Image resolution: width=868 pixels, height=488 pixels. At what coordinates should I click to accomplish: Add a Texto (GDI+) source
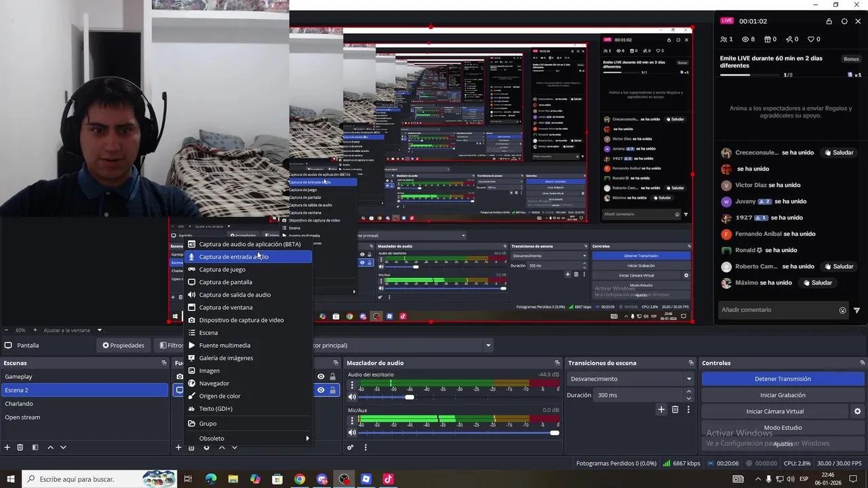click(248, 409)
